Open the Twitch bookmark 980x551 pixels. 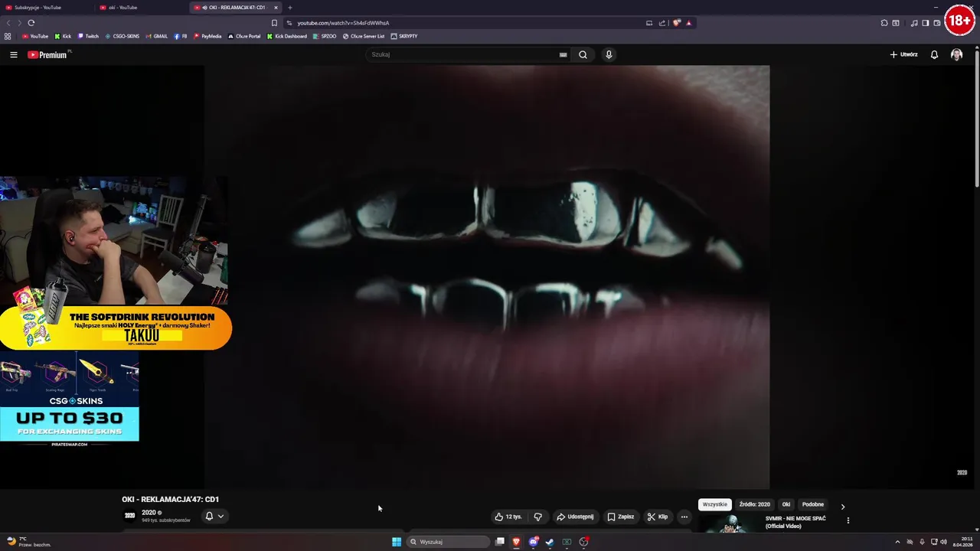point(88,36)
